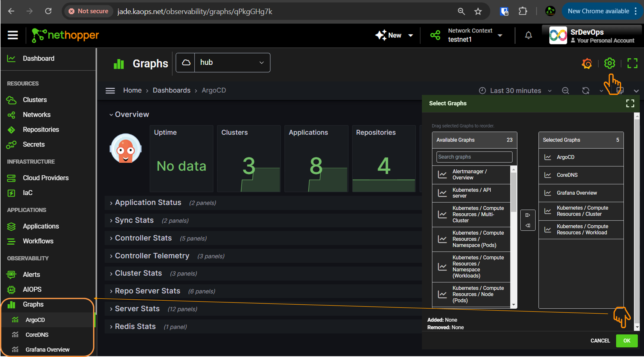Click the Chrome reload button
Screen dimensions: 644x357
tap(48, 11)
